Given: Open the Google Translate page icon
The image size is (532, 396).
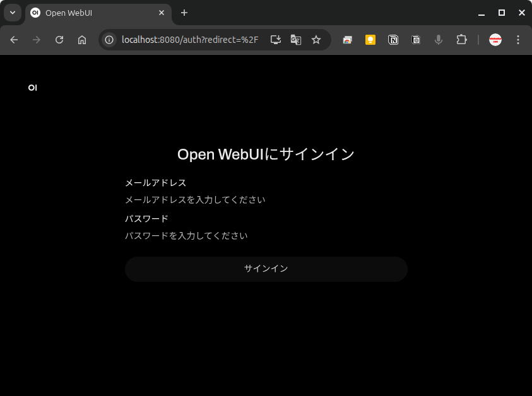Looking at the screenshot, I should coord(295,40).
